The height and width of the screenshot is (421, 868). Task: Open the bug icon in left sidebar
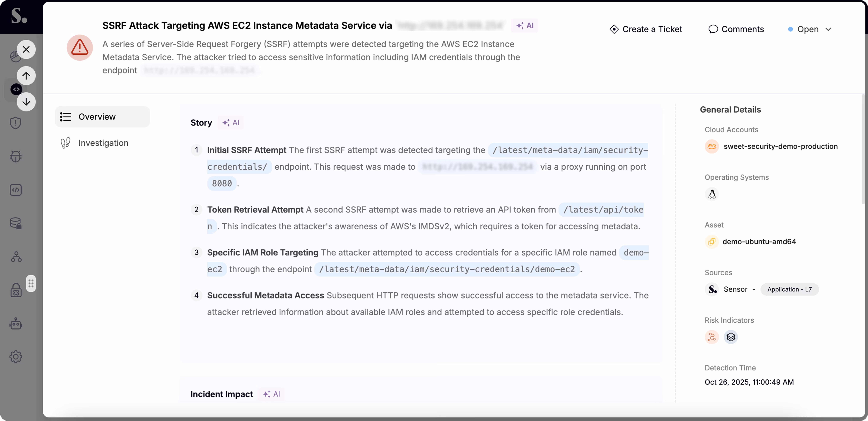coord(15,156)
